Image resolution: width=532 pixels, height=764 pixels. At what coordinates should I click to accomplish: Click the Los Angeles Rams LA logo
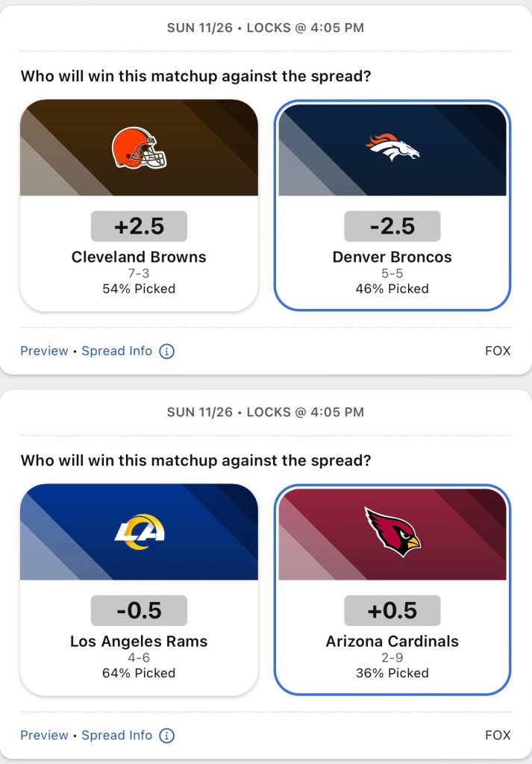pos(140,532)
